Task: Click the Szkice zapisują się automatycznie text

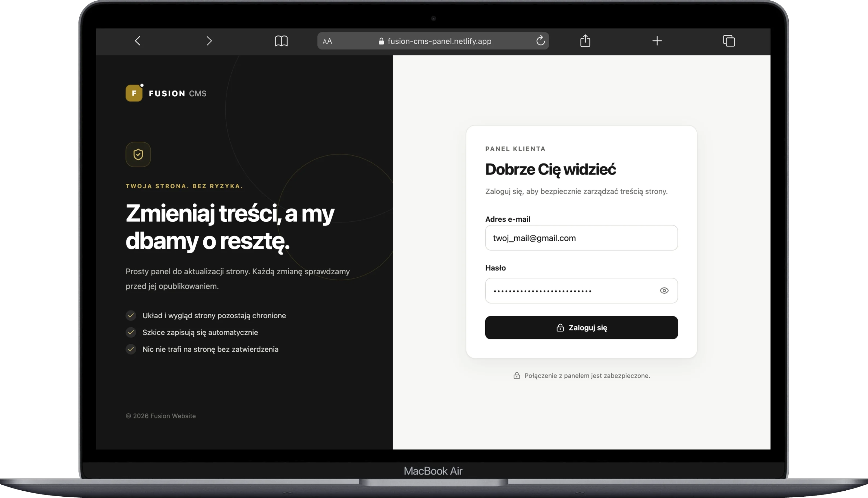Action: pos(200,333)
